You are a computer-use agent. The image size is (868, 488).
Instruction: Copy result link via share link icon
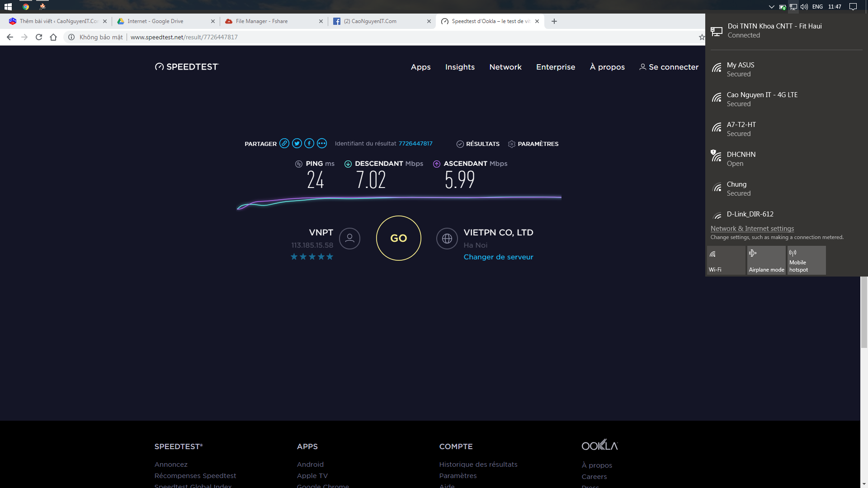click(284, 143)
